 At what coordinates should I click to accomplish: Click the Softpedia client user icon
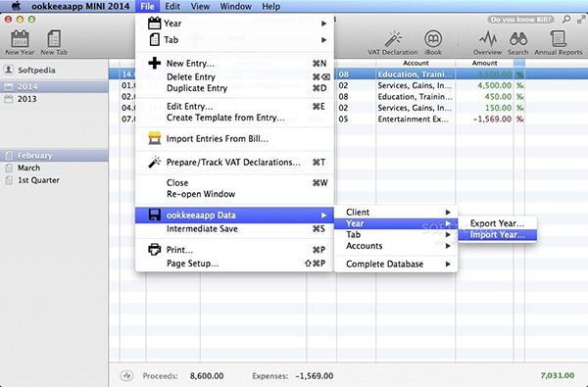pos(9,70)
